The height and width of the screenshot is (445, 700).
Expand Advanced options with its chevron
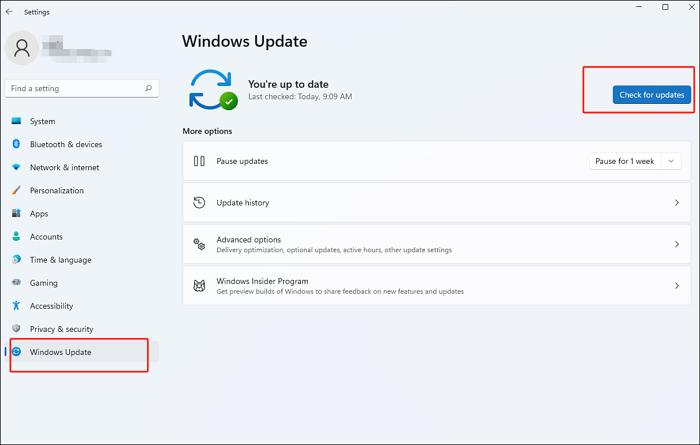(x=677, y=244)
